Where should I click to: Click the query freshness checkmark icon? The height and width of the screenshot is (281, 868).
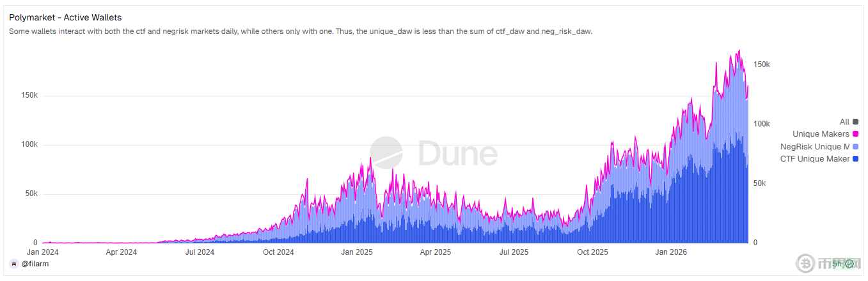pos(850,263)
